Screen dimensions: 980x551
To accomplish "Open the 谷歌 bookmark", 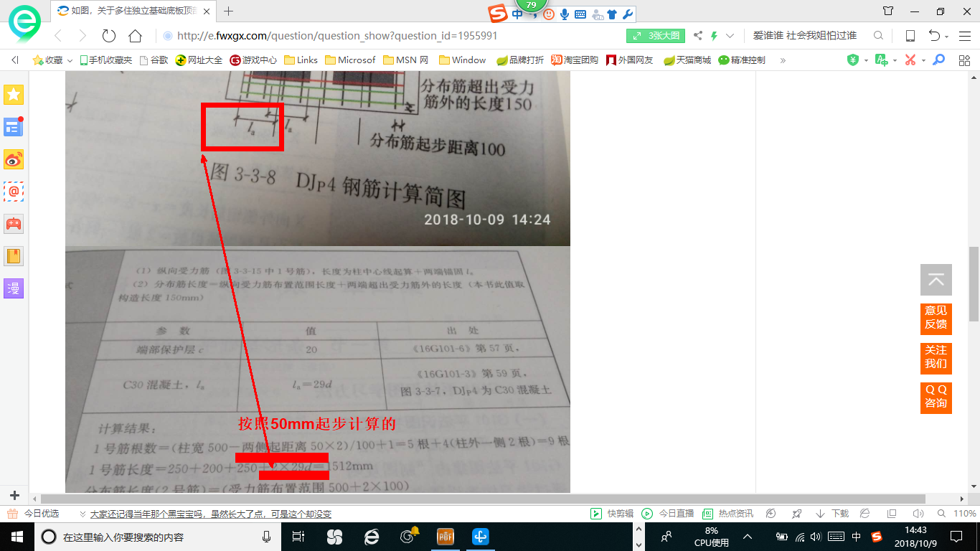I will [154, 60].
